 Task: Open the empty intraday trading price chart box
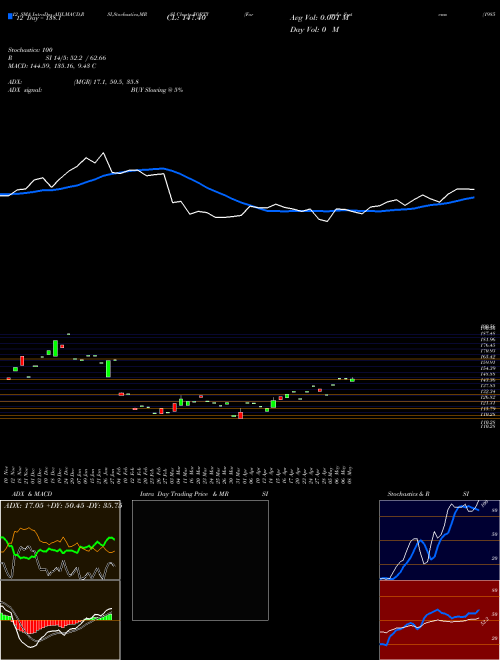[200, 560]
